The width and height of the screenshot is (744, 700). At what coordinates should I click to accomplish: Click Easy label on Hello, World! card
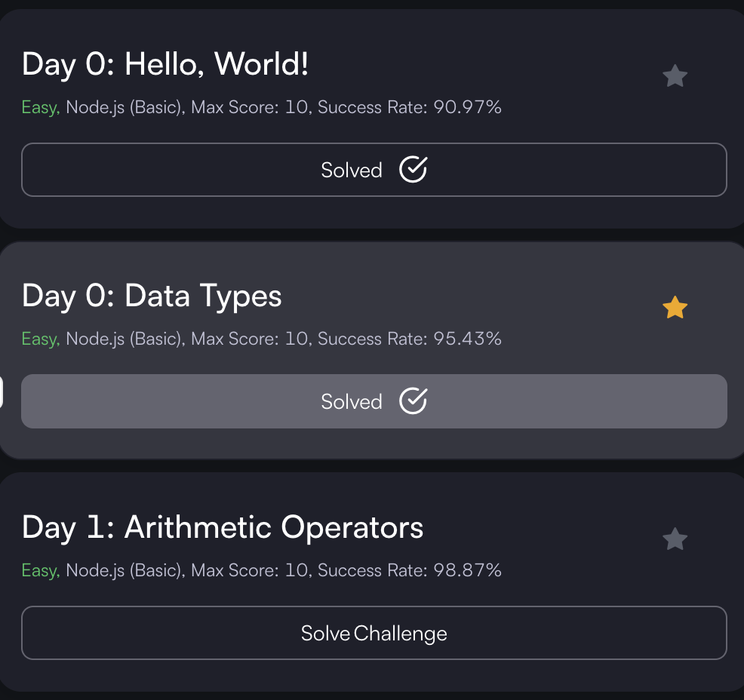coord(40,108)
